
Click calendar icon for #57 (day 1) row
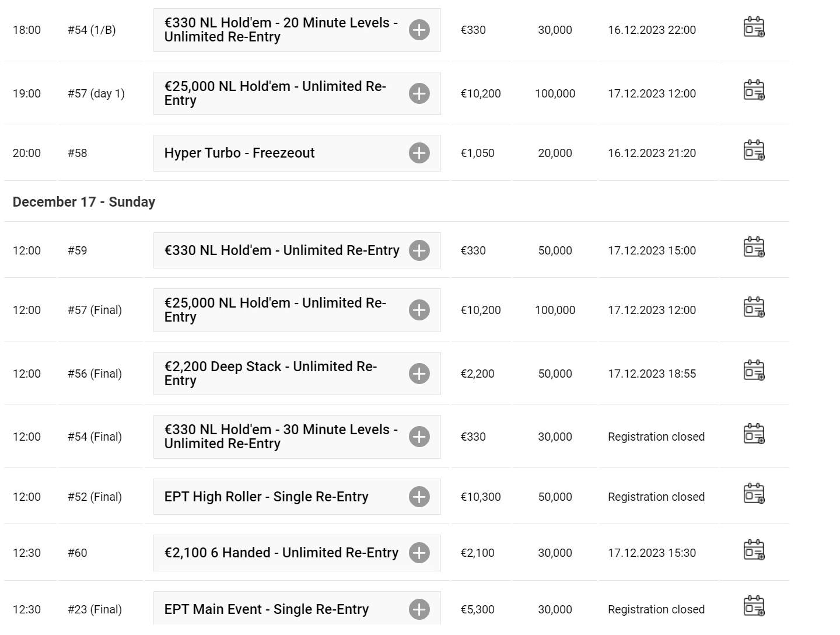tap(754, 90)
